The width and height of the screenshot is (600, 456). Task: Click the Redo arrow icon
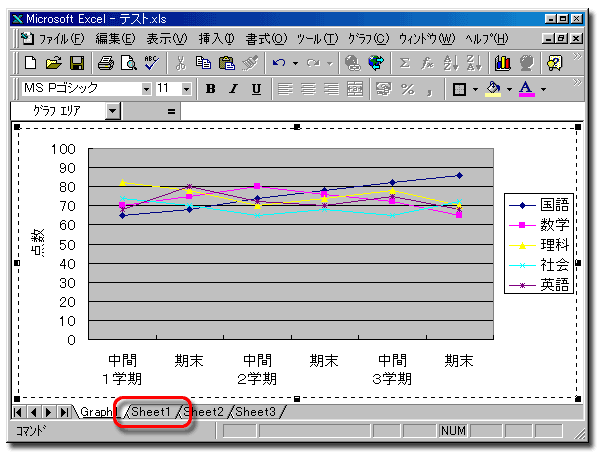pos(313,63)
